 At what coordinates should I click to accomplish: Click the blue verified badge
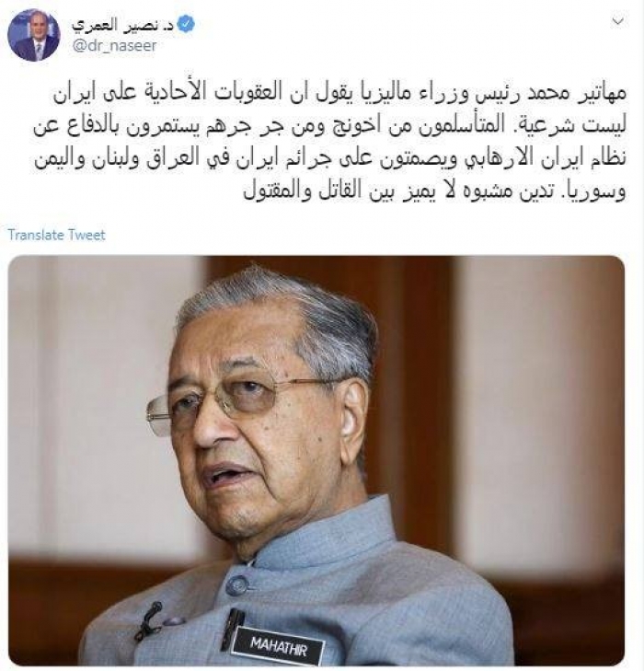tap(186, 25)
